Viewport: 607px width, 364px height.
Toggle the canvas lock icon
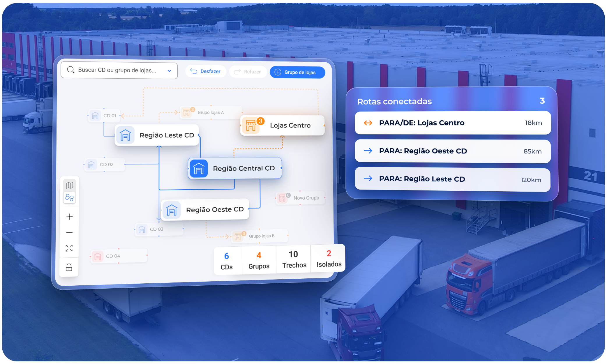tap(69, 267)
